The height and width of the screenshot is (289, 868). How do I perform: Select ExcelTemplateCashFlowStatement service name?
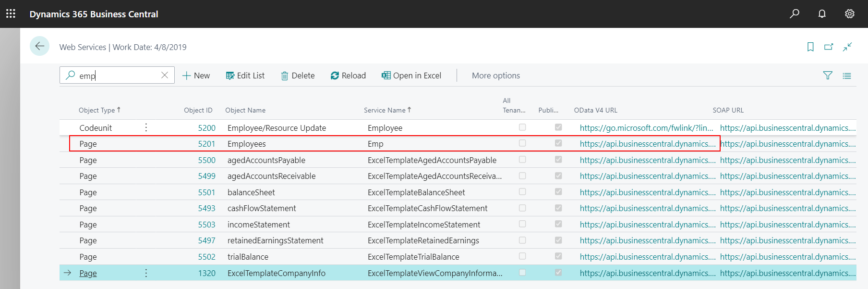click(427, 208)
